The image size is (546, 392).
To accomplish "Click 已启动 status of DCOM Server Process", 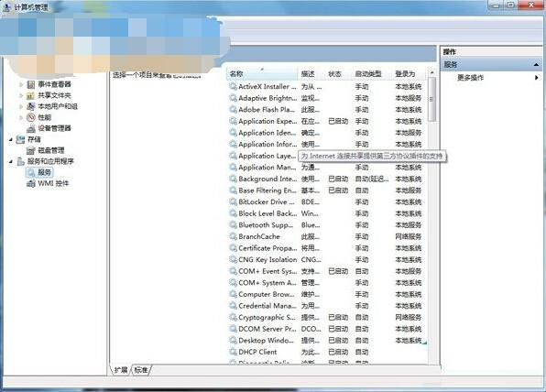I will pyautogui.click(x=338, y=329).
